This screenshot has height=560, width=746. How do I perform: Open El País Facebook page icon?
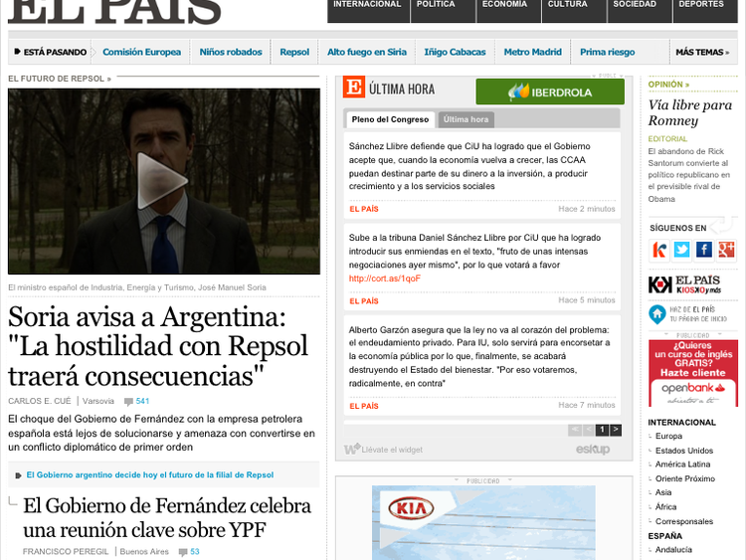[x=704, y=250]
